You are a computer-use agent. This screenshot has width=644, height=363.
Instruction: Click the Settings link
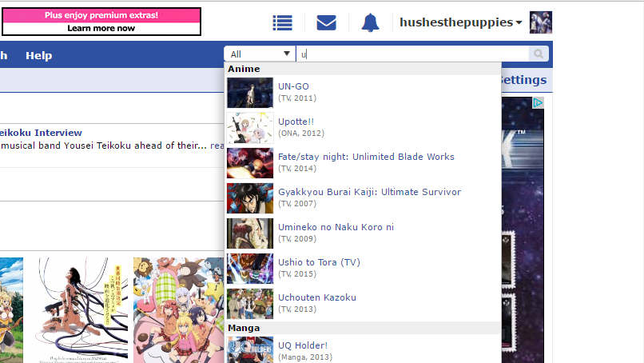point(523,80)
